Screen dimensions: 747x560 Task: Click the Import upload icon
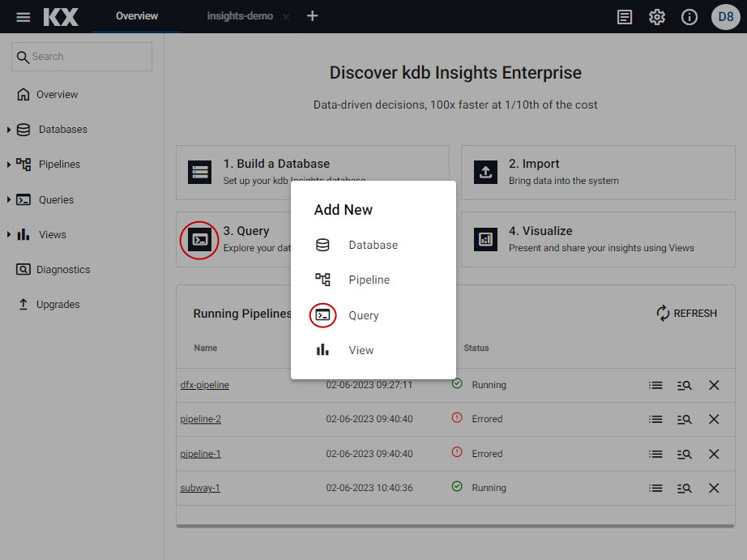485,172
